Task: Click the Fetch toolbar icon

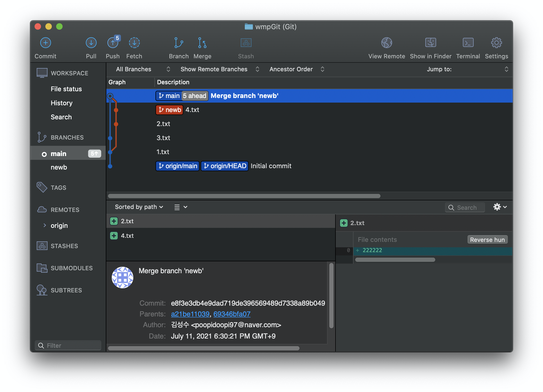Action: [x=134, y=43]
